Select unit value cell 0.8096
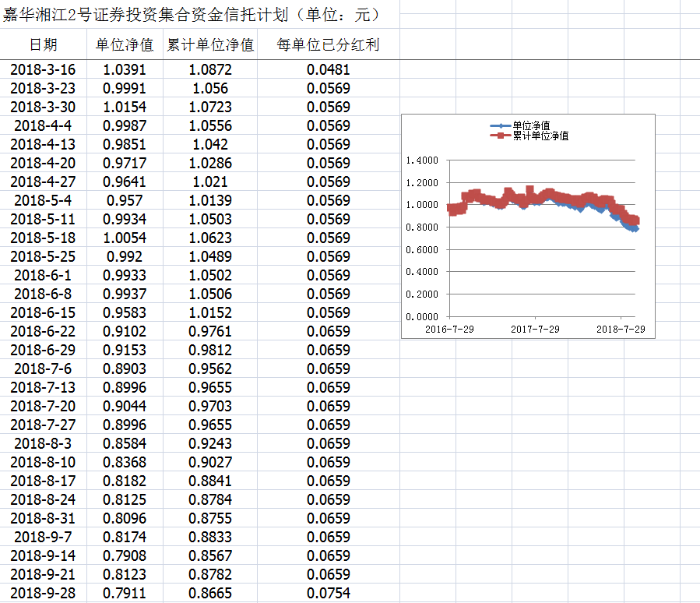This screenshot has width=700, height=603. (x=125, y=519)
